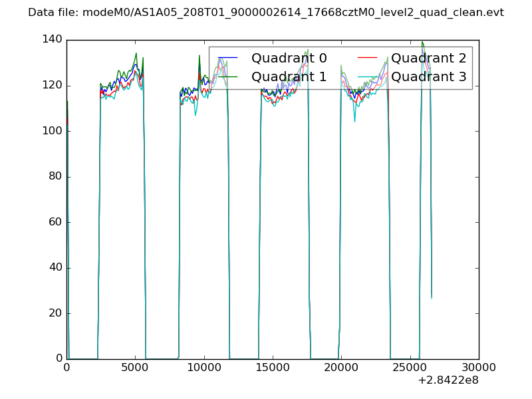The image size is (532, 399).
Task: Click the 25000 x-axis tick label
Action: tap(410, 367)
